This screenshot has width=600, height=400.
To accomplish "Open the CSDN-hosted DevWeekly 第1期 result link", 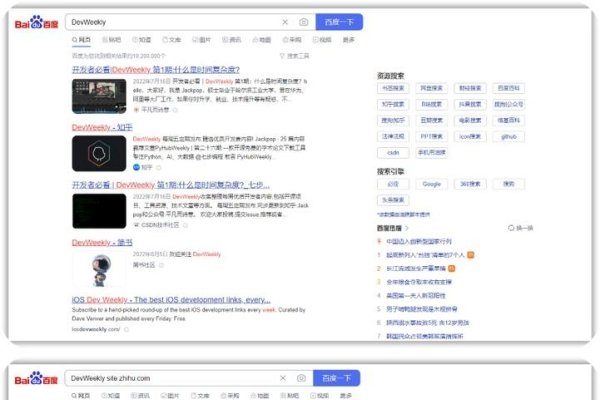I will [x=171, y=185].
